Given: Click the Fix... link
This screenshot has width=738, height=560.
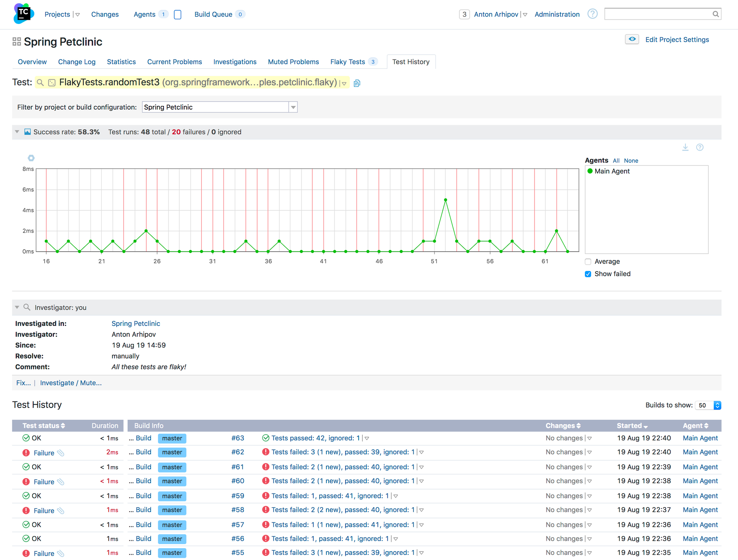Looking at the screenshot, I should 23,383.
